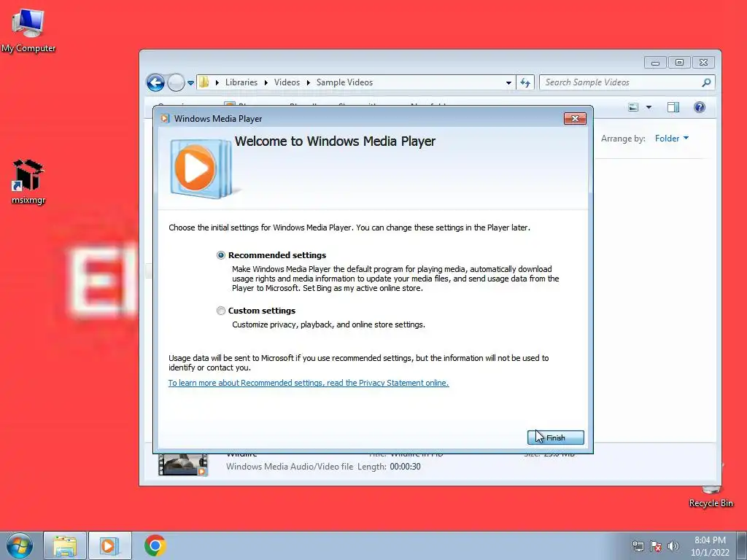This screenshot has height=560, width=747.
Task: Click the File Explorer taskbar icon
Action: click(65, 545)
